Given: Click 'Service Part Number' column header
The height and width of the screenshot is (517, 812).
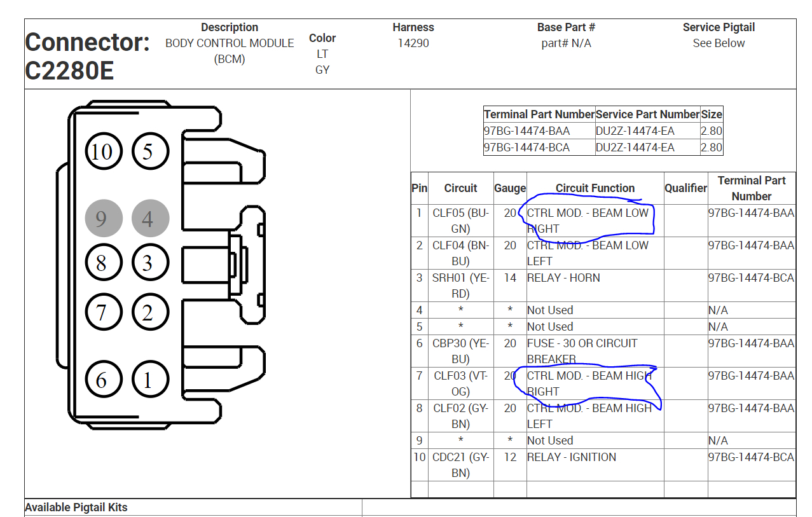Looking at the screenshot, I should click(x=647, y=114).
